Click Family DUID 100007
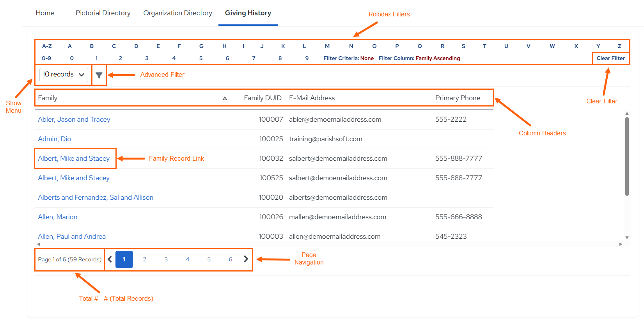This screenshot has height=323, width=644. 271,119
